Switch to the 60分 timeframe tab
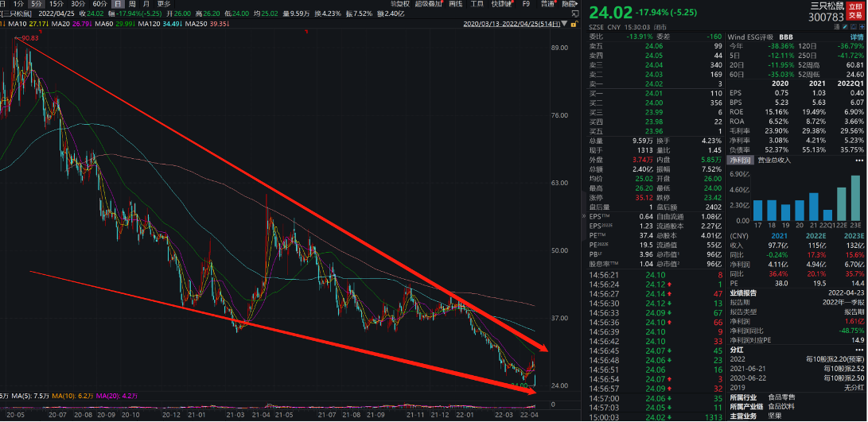Screen dimensions: 868x422 pos(99,4)
